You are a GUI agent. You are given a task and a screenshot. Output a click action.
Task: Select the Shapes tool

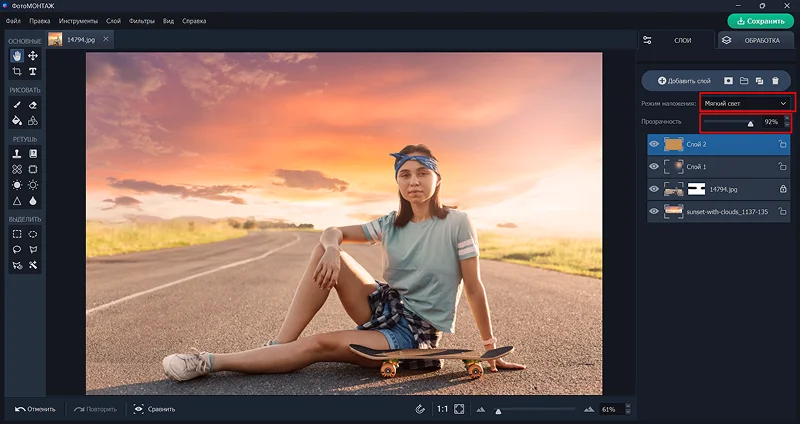33,121
